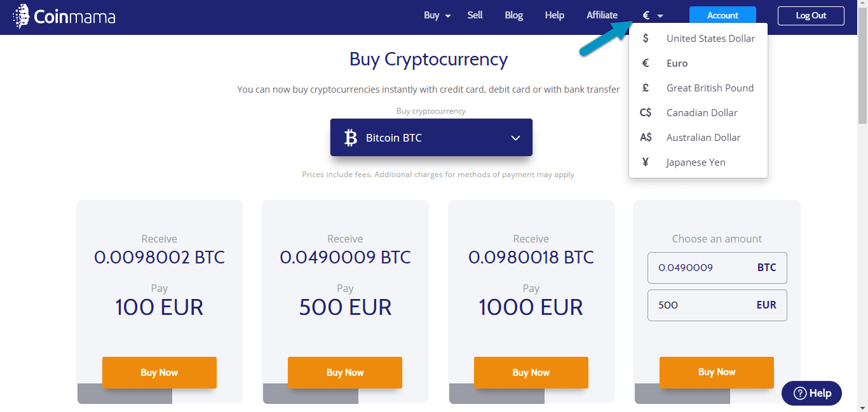868x412 pixels.
Task: Click Buy Now under the 500 EUR package
Action: pos(345,373)
